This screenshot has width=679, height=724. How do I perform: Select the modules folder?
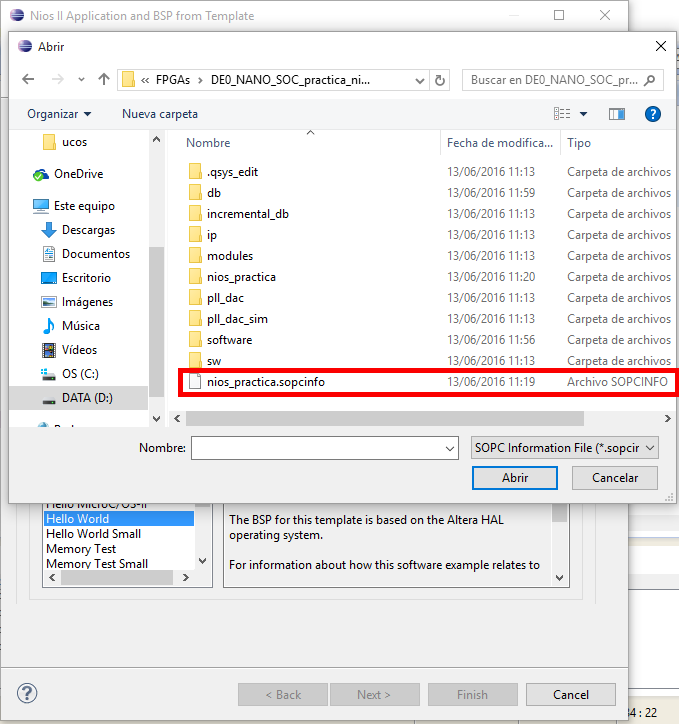(230, 256)
